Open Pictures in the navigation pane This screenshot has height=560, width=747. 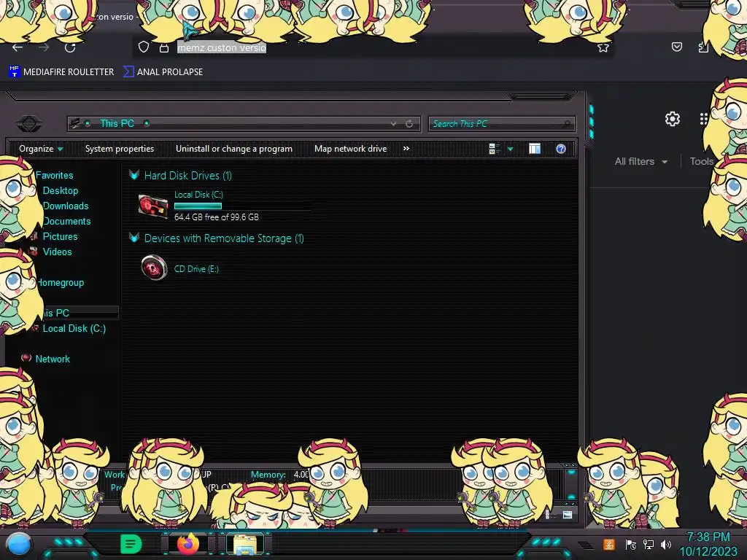(60, 236)
